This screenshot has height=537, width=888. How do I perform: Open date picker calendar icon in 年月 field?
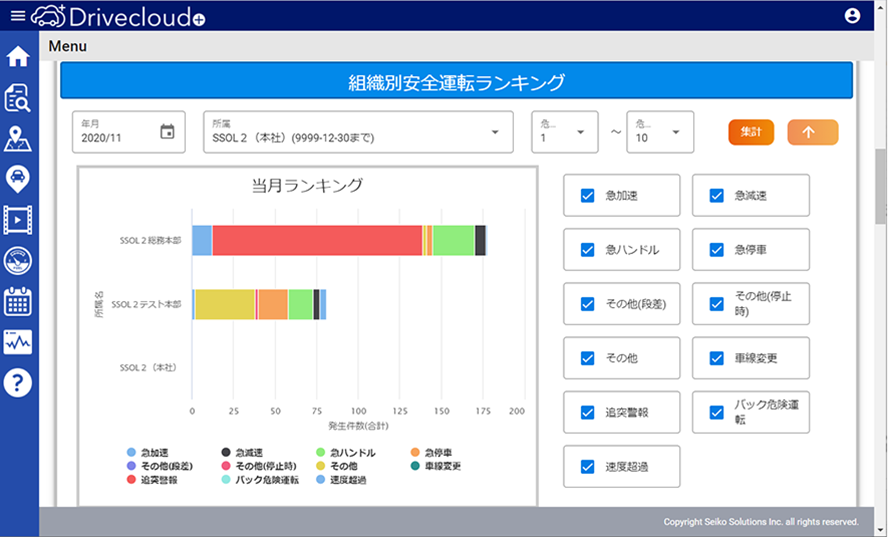[167, 131]
